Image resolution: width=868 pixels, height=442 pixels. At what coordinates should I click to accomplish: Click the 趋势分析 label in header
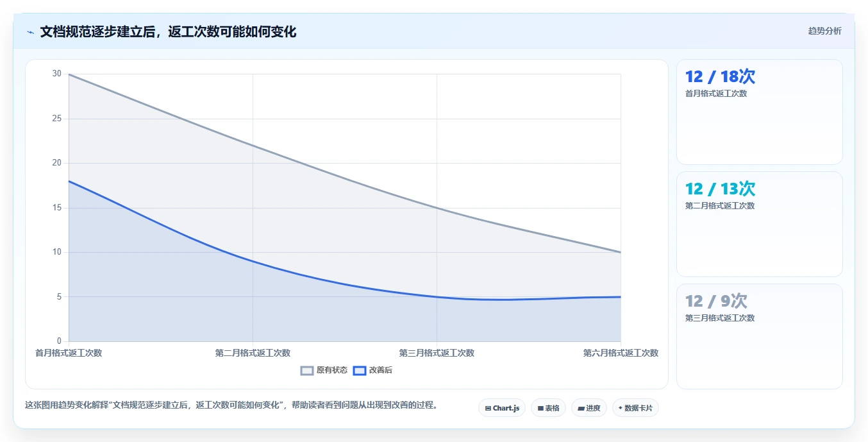point(824,31)
